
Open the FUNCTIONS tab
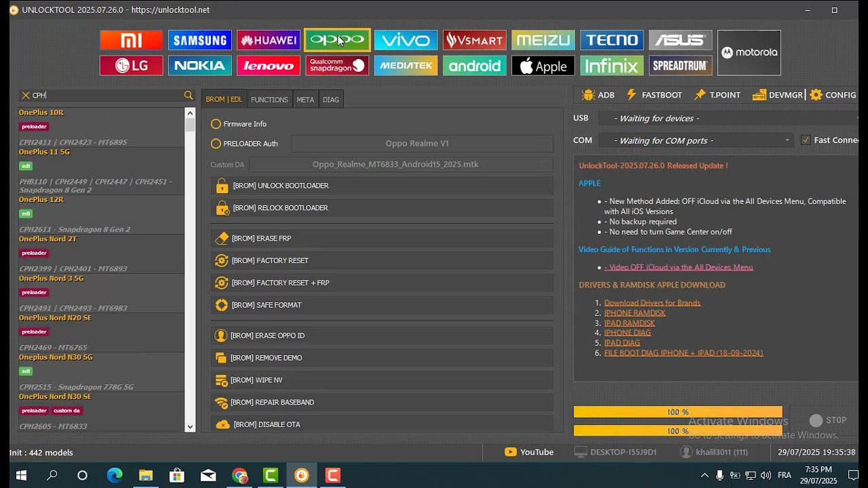coord(269,100)
